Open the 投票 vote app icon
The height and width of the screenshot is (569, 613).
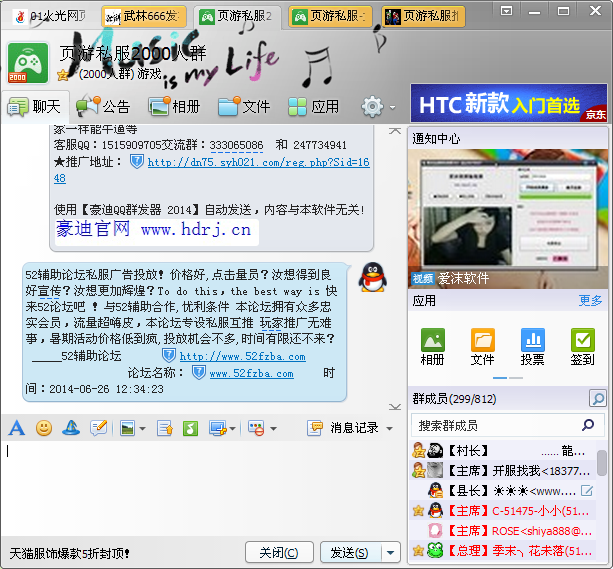(532, 346)
